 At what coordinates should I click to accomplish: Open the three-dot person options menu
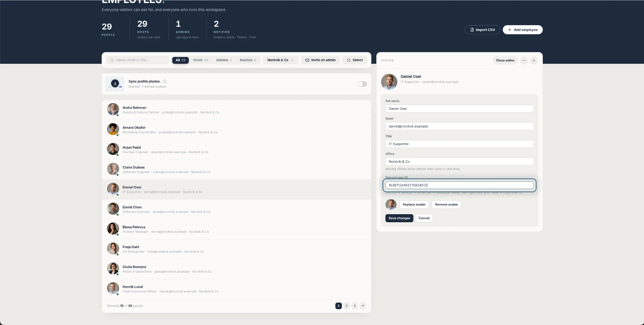coord(524,60)
